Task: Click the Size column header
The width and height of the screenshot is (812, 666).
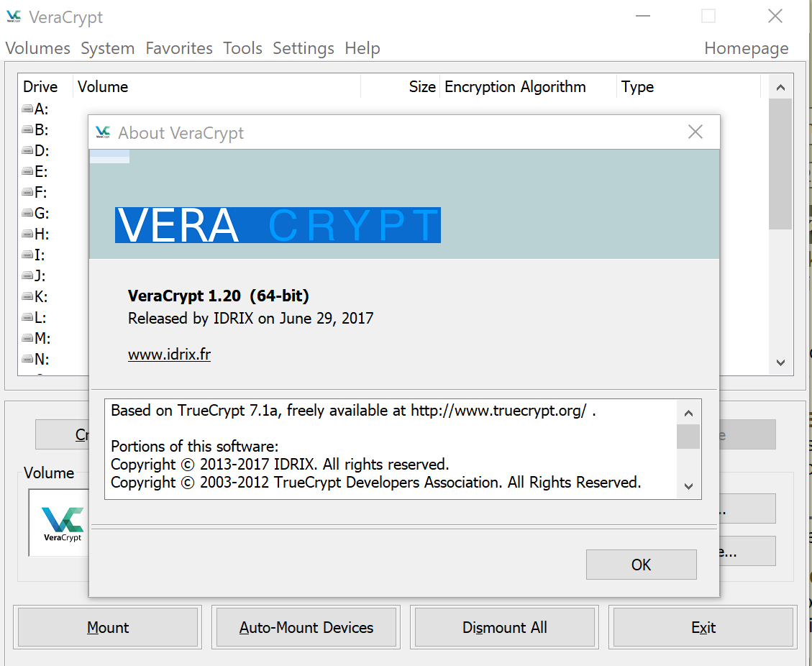Action: click(x=401, y=86)
